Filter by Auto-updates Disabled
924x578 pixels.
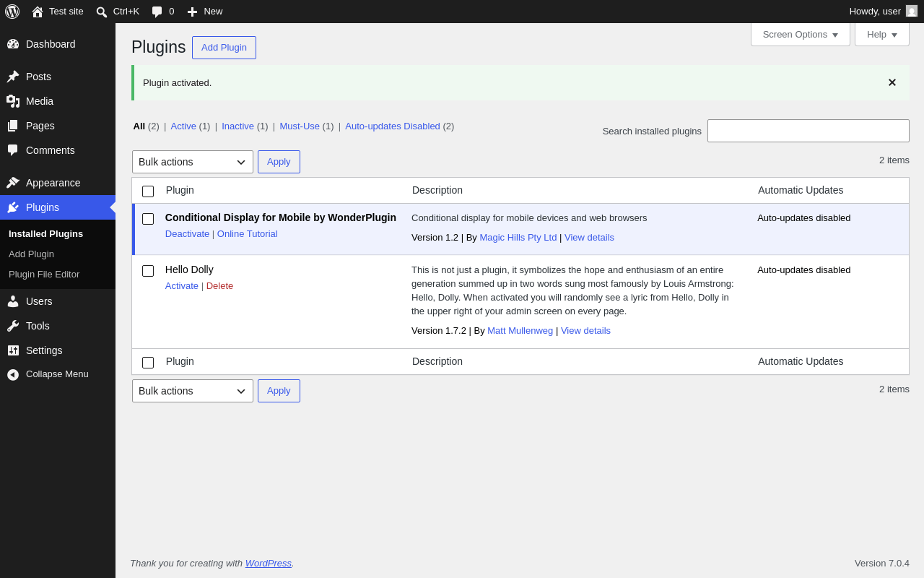(x=393, y=126)
